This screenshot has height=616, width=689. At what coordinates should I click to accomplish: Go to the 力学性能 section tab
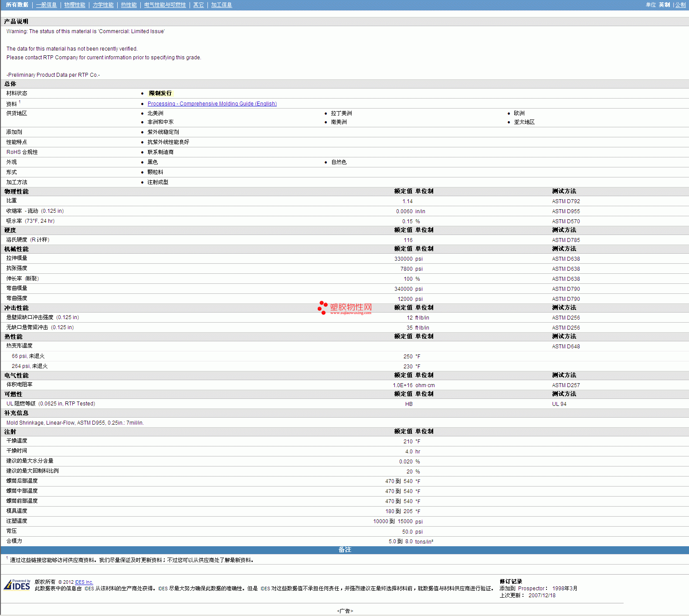103,5
